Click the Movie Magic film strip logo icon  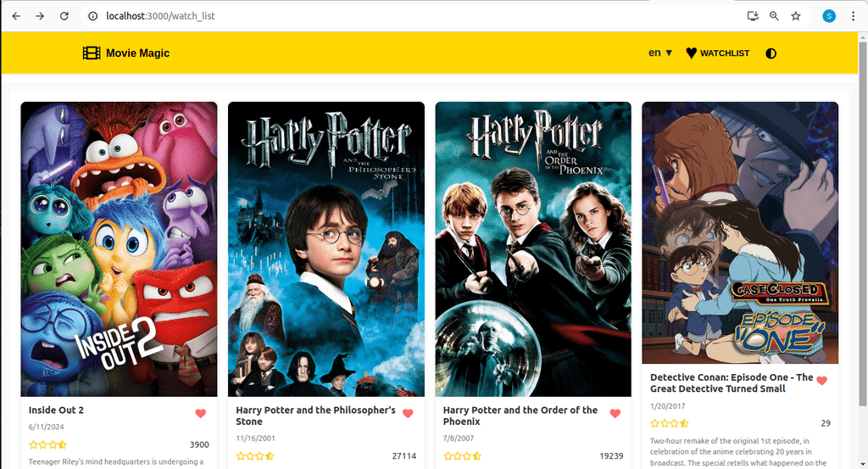pos(92,53)
